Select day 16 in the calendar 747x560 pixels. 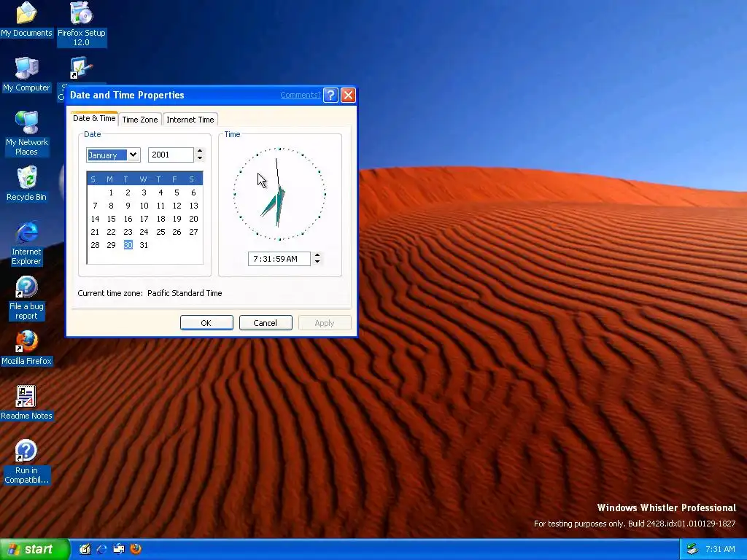(128, 219)
